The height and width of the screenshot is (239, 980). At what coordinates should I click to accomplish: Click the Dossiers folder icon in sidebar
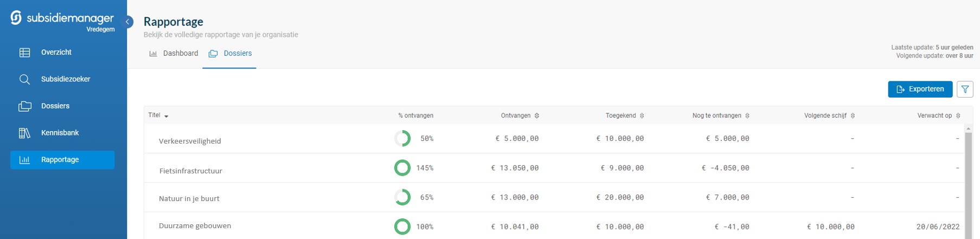[x=24, y=106]
